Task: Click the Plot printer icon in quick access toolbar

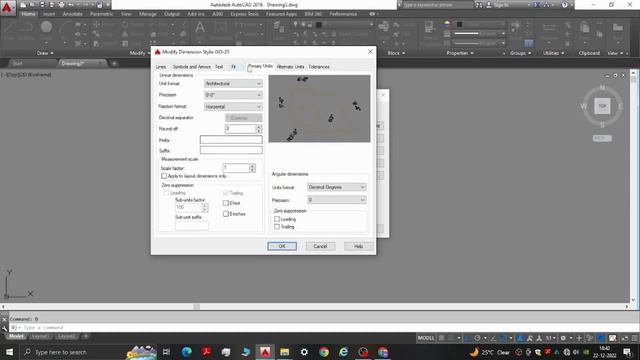Action: click(x=61, y=5)
